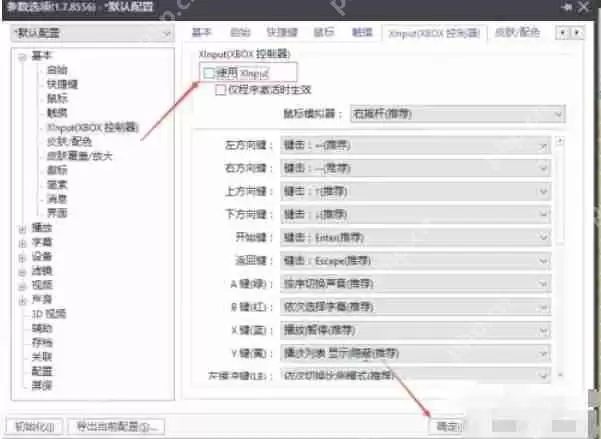
Task: Open the Y键(黄) action dropdown
Action: tap(415, 353)
